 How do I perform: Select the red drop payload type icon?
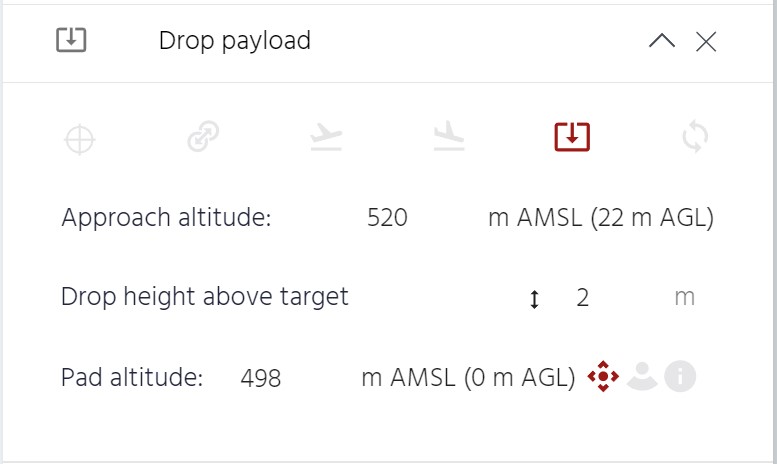point(572,136)
